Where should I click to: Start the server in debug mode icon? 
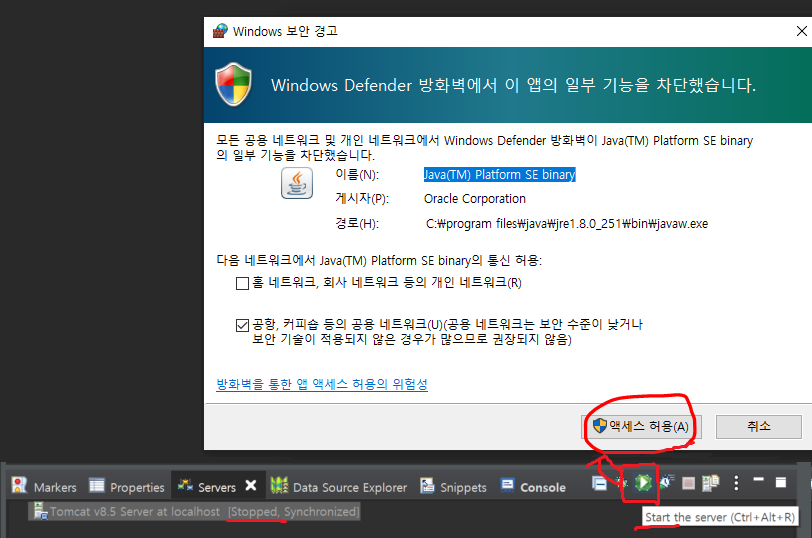point(621,483)
